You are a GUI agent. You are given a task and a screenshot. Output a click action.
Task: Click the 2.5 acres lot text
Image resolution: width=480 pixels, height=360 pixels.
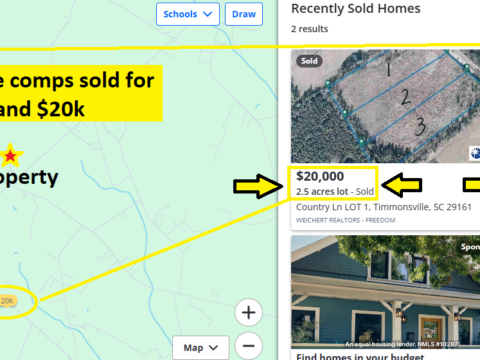pyautogui.click(x=322, y=192)
